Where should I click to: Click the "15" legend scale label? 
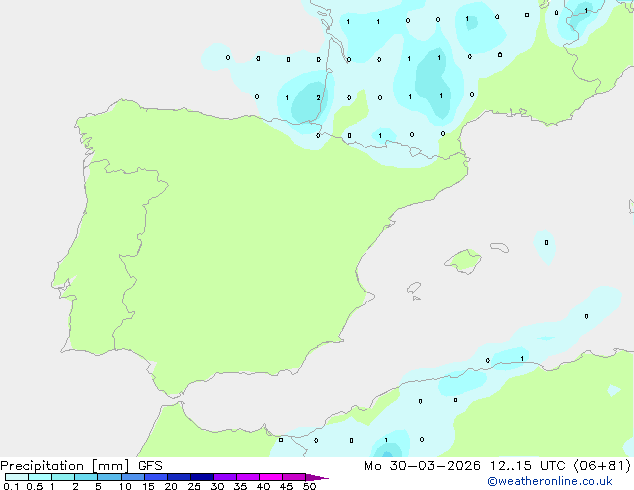pyautogui.click(x=148, y=486)
